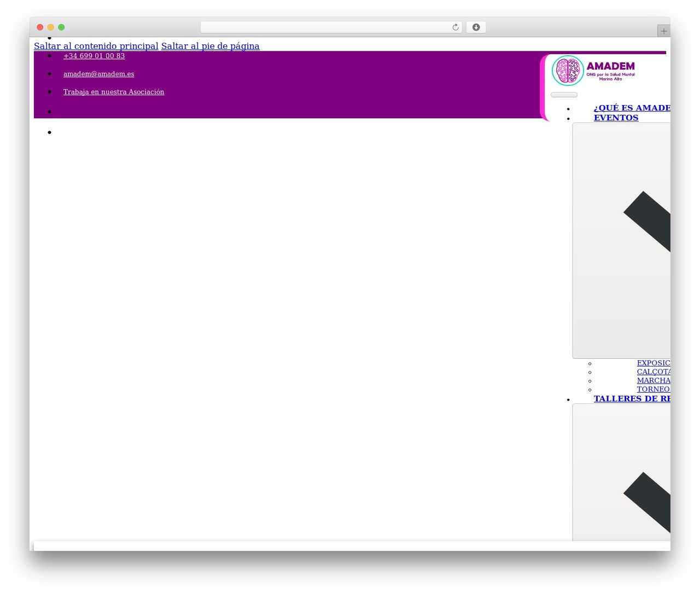The height and width of the screenshot is (593, 700).
Task: Expand the EVENTOS submenu arrow button
Action: click(621, 241)
